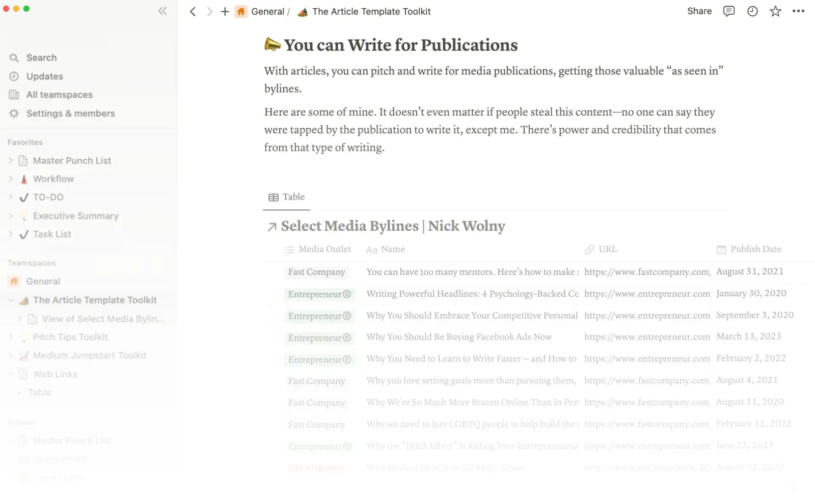This screenshot has width=815, height=504.
Task: Click the Publish Date calendar icon
Action: tap(721, 249)
